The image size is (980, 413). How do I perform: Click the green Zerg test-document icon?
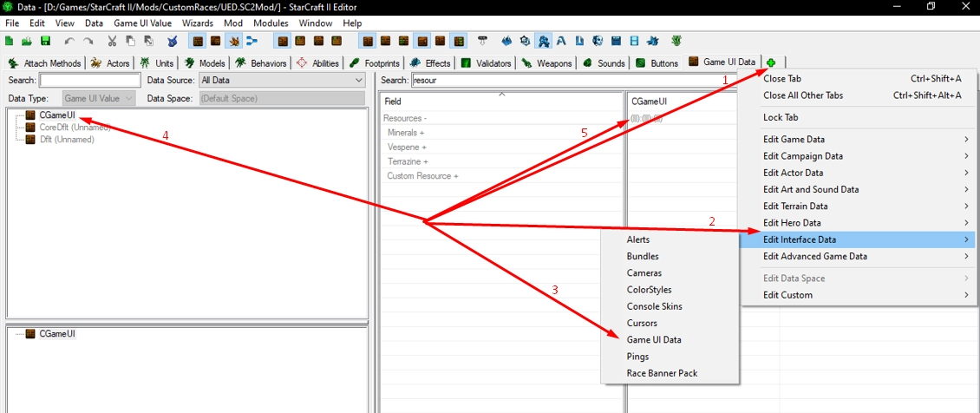pyautogui.click(x=676, y=42)
